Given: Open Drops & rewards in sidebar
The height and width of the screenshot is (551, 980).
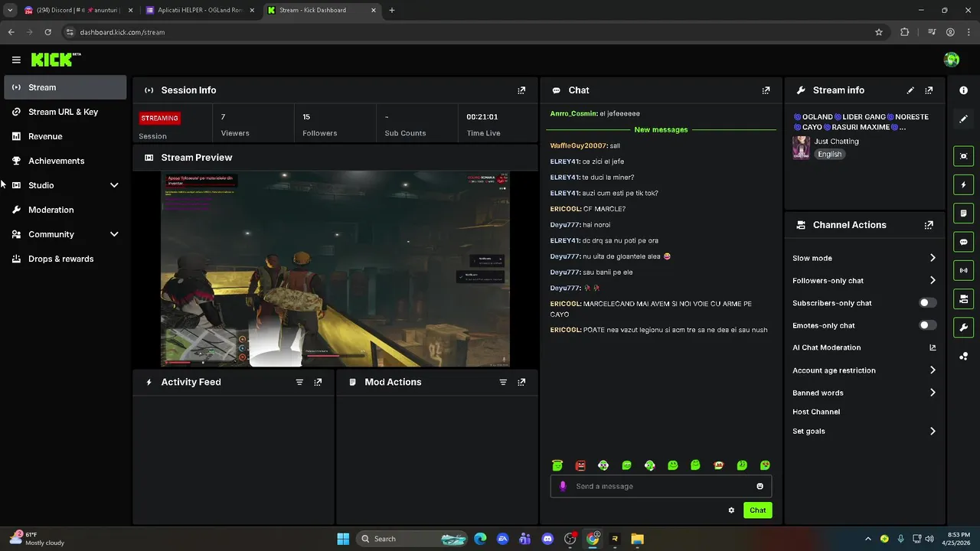Looking at the screenshot, I should point(65,259).
